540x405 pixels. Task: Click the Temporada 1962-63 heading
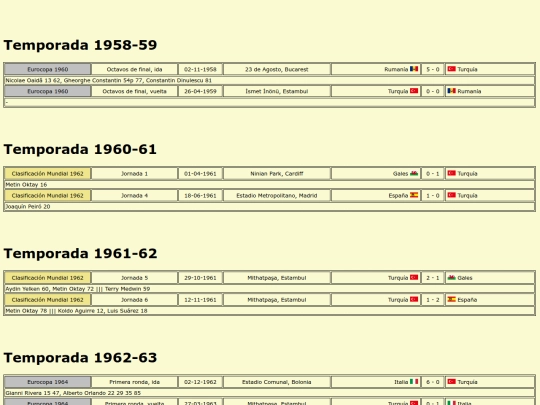[80, 358]
